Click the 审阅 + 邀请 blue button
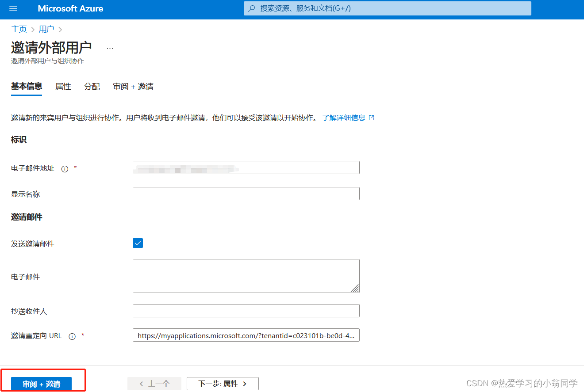This screenshot has width=584, height=392. pos(41,384)
